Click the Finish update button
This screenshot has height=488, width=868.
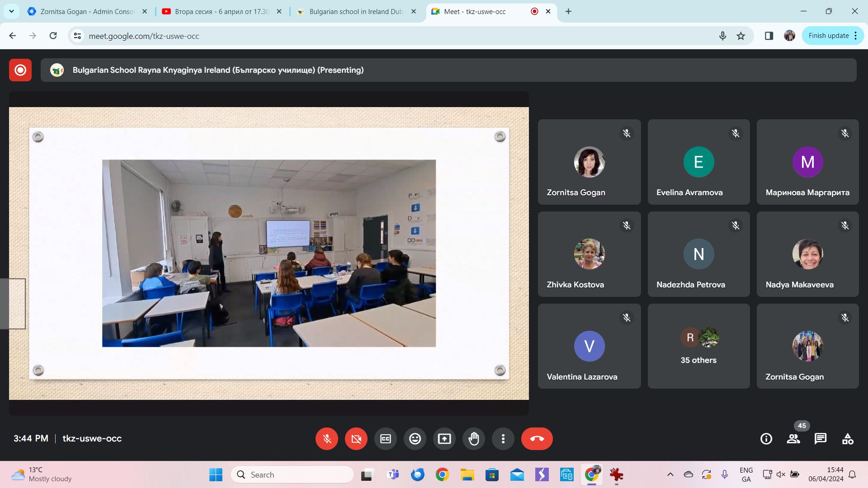tap(828, 36)
